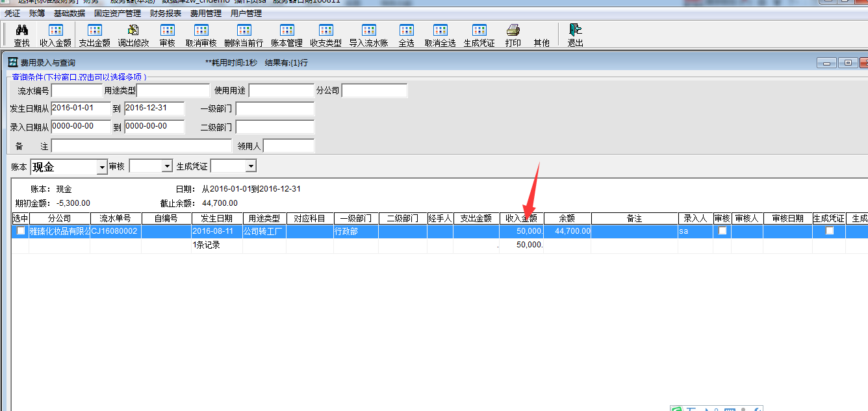Click the 打印 printer icon

pyautogui.click(x=513, y=30)
